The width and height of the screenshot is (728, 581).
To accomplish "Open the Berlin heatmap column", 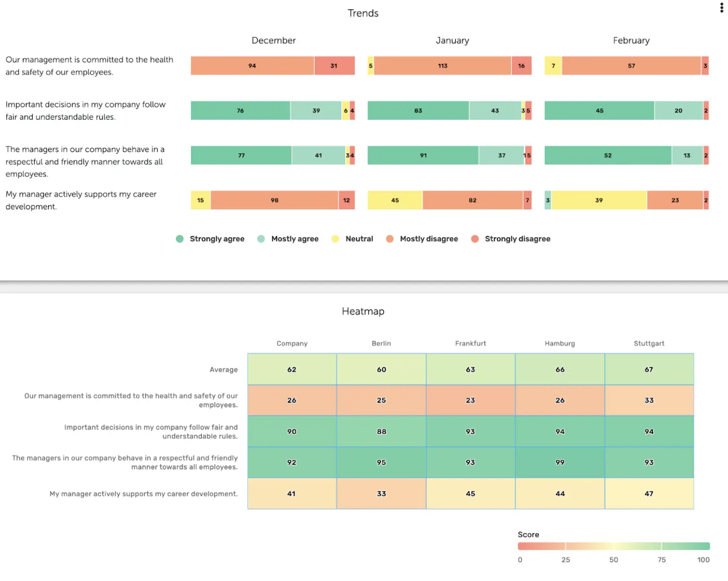I will [381, 343].
